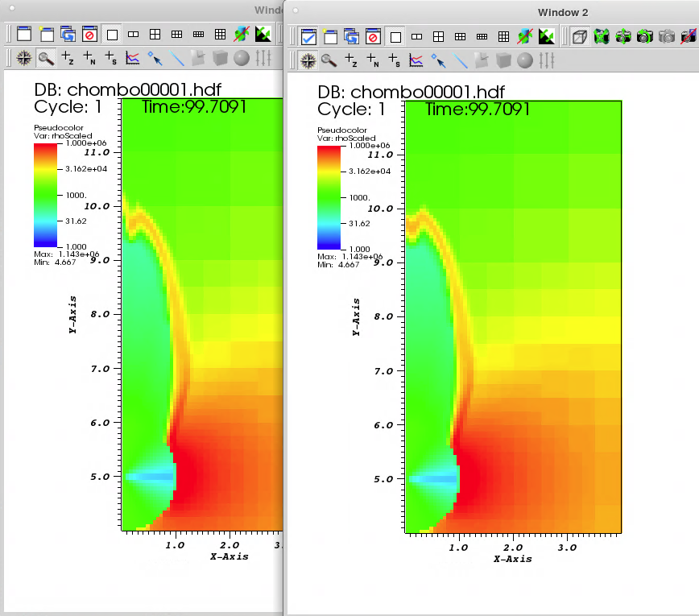Enable the plane tool in Window 2
The image size is (699, 616).
click(x=482, y=60)
